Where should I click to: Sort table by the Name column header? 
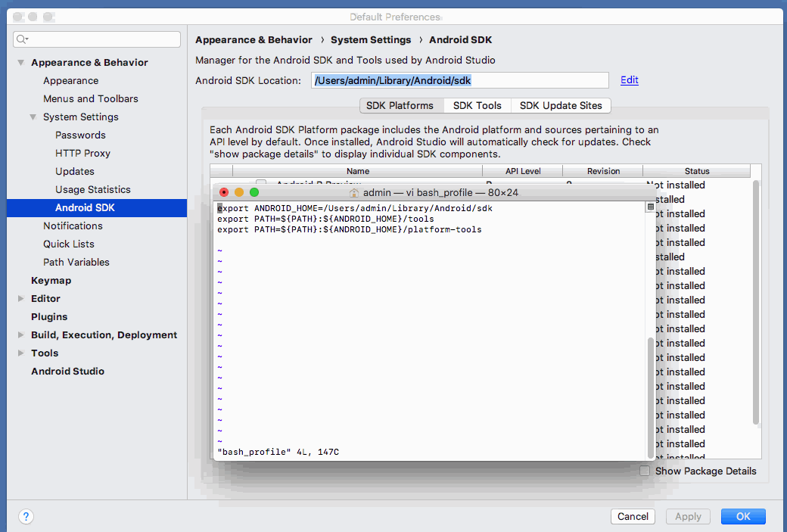pos(357,171)
